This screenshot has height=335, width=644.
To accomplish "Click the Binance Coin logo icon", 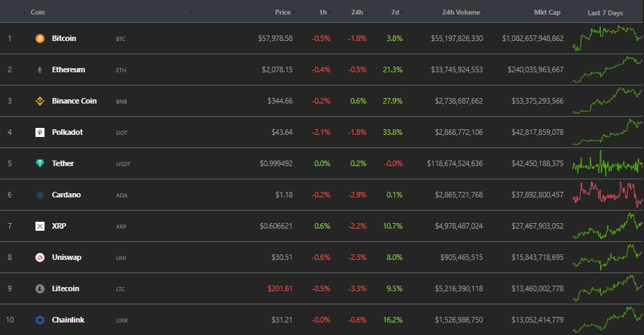I will point(40,101).
